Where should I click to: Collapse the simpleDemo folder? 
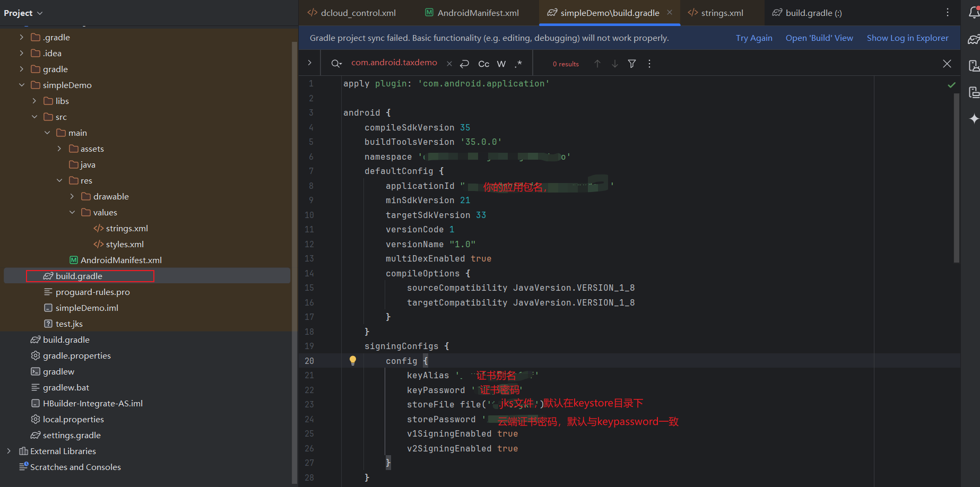22,85
